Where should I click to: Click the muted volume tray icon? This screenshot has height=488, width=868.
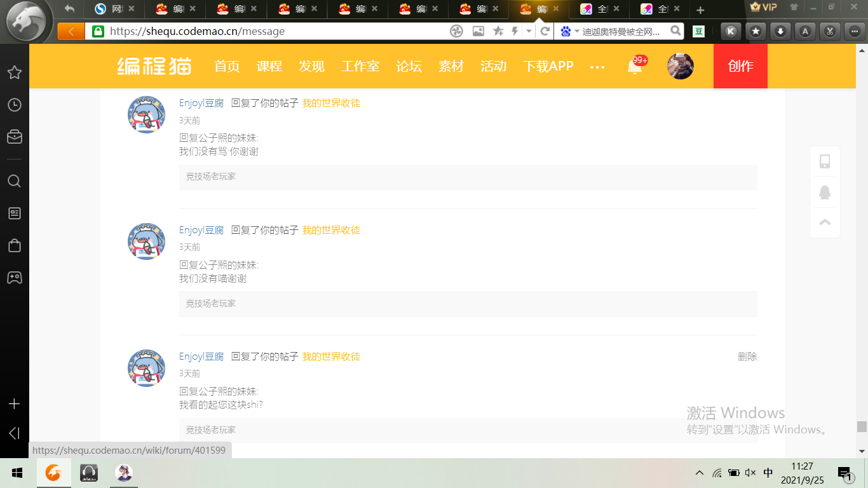tap(750, 473)
